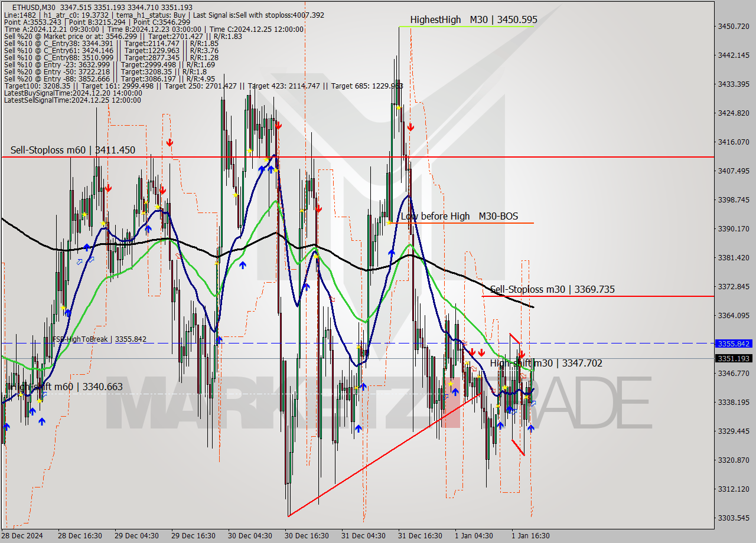Click the 3355.842 price tag on axis

pyautogui.click(x=733, y=344)
